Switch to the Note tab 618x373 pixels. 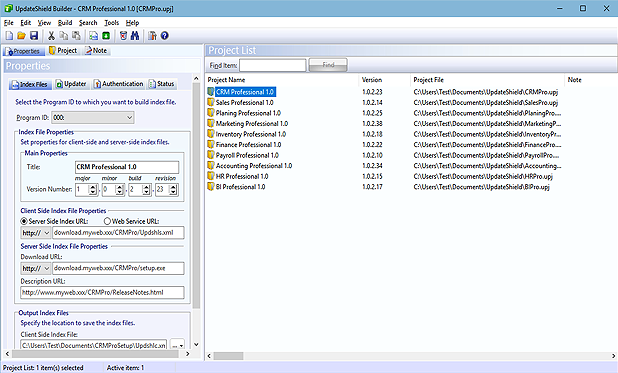click(x=96, y=50)
